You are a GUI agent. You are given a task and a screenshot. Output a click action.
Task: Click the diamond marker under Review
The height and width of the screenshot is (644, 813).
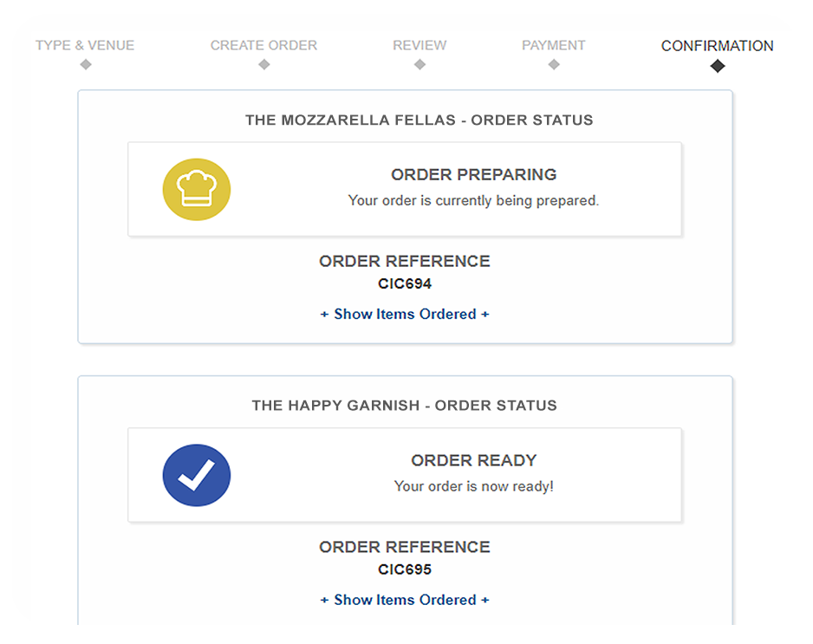coord(420,65)
